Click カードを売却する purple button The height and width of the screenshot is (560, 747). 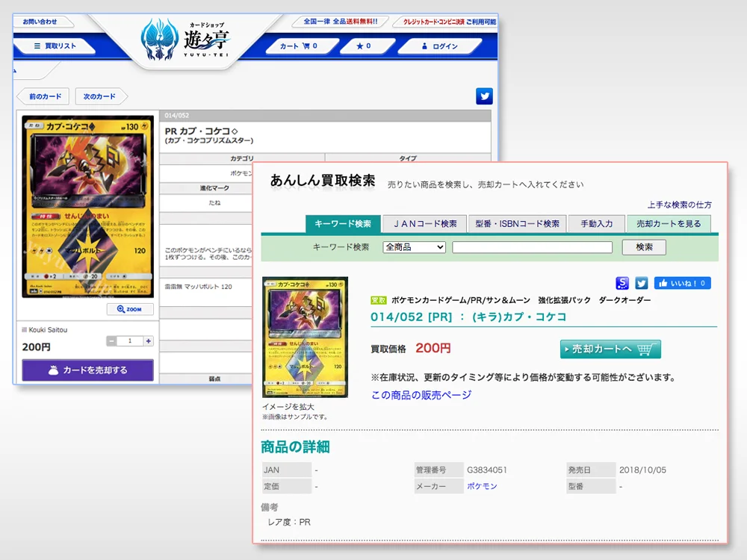(87, 370)
